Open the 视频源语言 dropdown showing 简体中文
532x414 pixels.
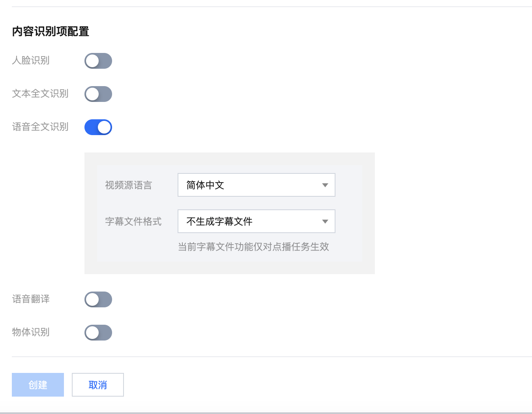point(256,185)
